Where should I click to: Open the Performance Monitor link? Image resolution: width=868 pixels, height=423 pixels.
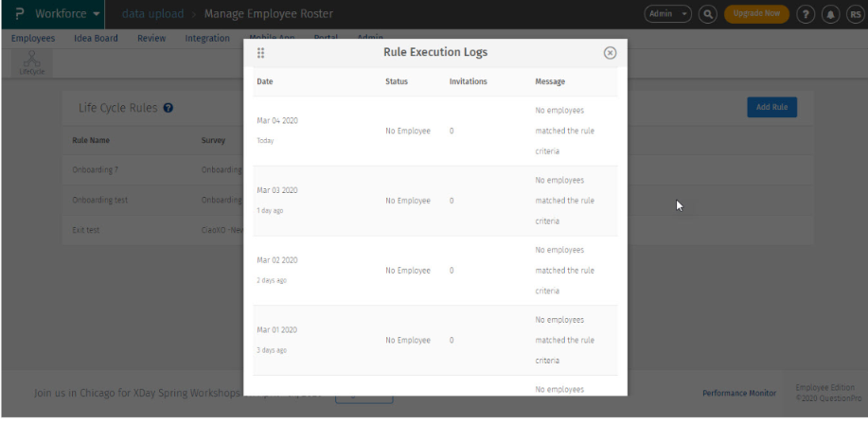pyautogui.click(x=738, y=393)
